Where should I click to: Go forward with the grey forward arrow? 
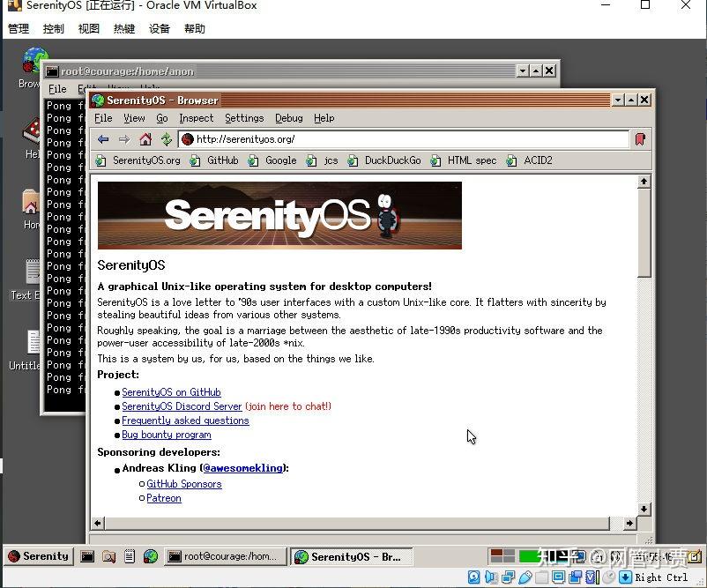124,139
